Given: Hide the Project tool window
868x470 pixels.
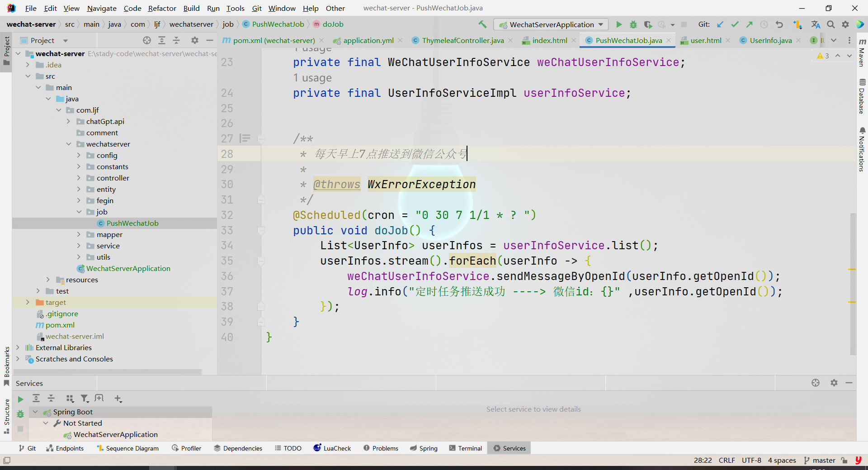Looking at the screenshot, I should coord(209,40).
